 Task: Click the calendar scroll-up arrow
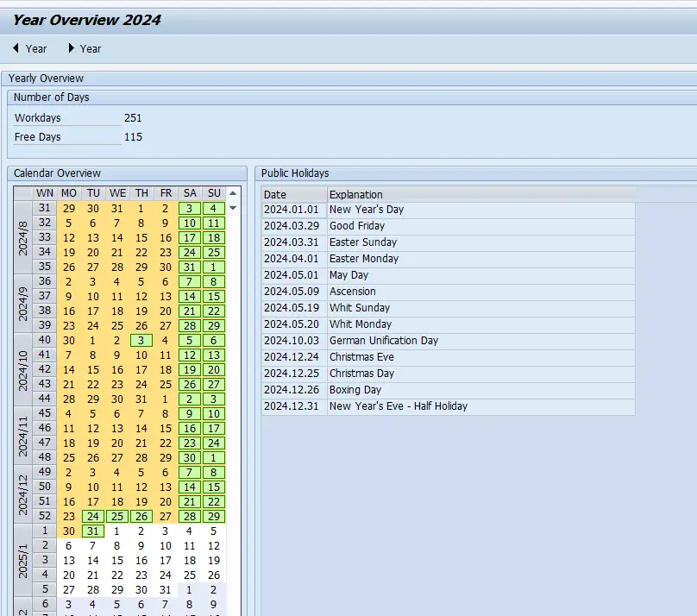(x=233, y=193)
